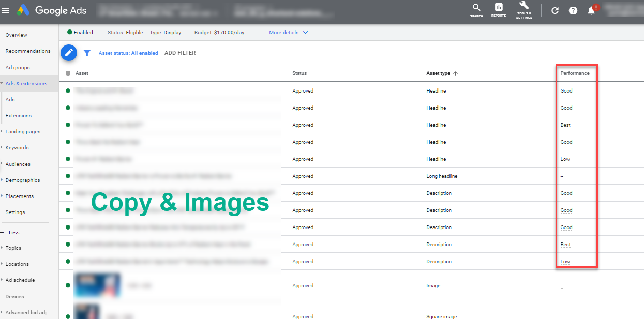Open the first Image asset thumbnail
Viewport: 644px width, 319px height.
tap(97, 285)
